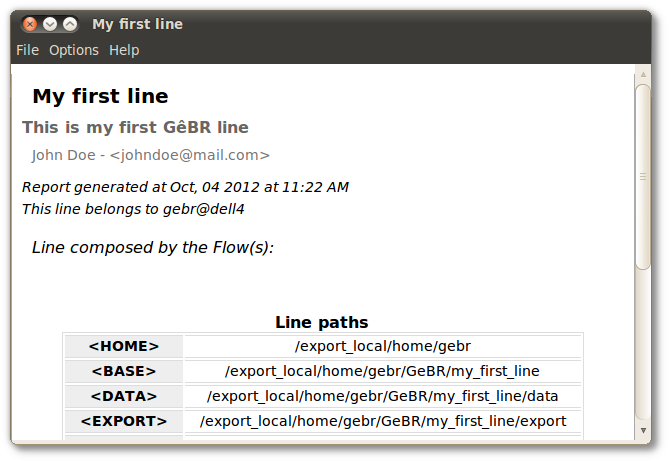Screen dimensions: 669x462
Task: Click the scrollbar track below the thumb
Action: coord(643,346)
